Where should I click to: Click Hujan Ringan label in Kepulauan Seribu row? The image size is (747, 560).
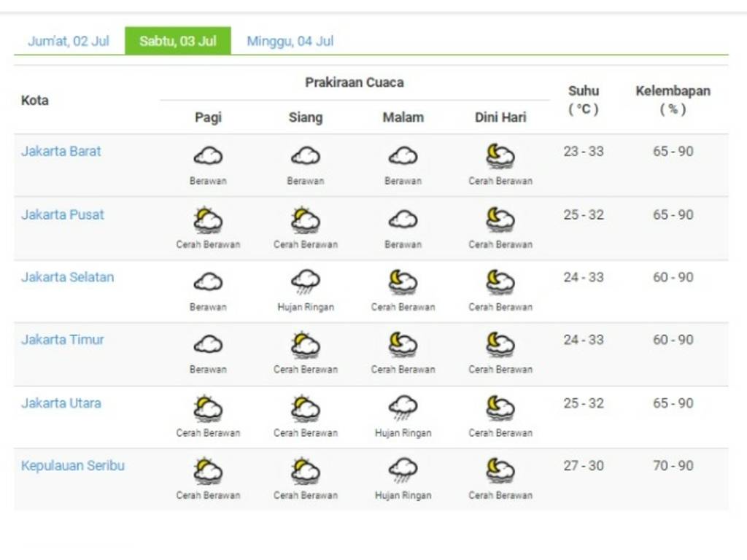pyautogui.click(x=403, y=495)
